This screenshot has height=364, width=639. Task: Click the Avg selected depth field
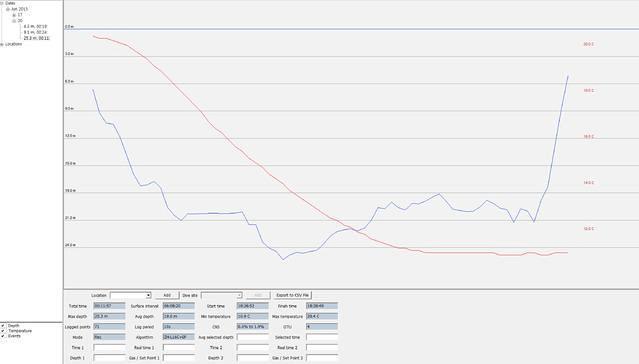coord(252,337)
